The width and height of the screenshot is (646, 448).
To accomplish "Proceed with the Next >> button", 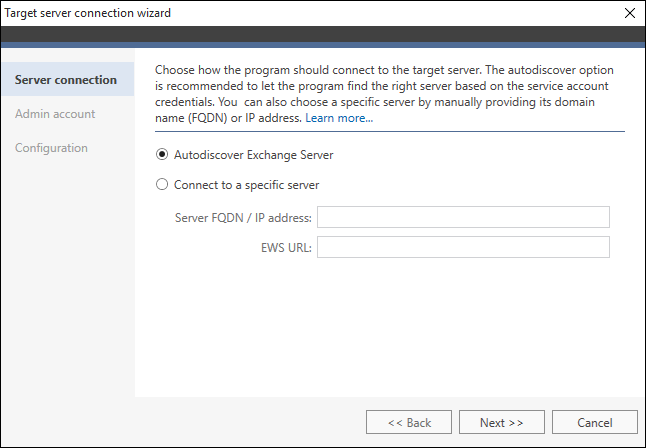I will click(x=502, y=422).
